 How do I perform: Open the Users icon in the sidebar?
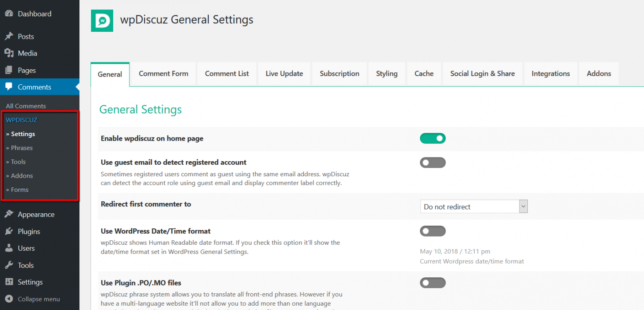(9, 248)
